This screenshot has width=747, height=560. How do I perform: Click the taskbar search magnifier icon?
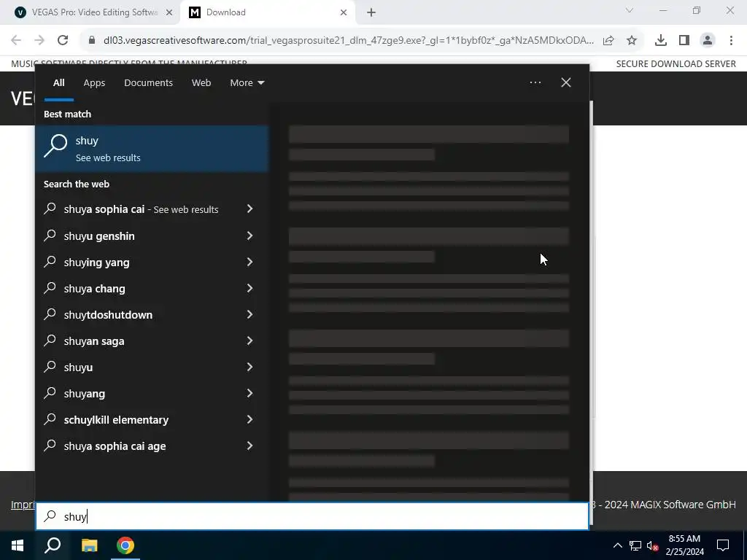(53, 545)
